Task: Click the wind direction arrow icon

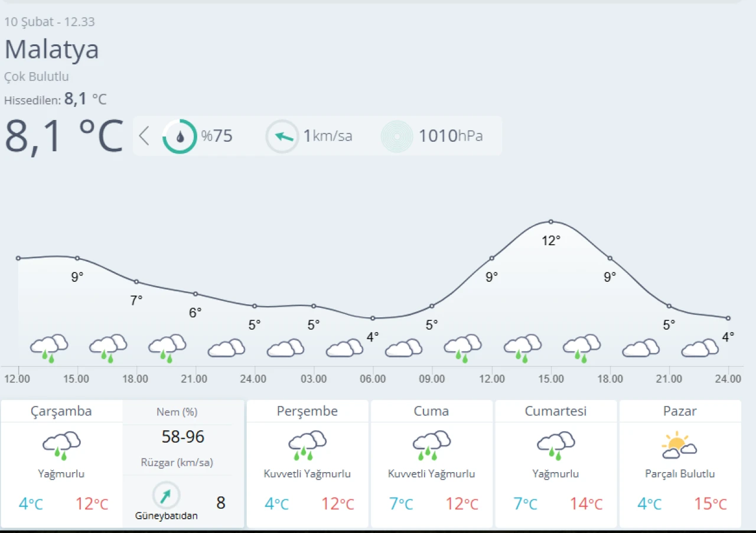Action: (x=282, y=136)
